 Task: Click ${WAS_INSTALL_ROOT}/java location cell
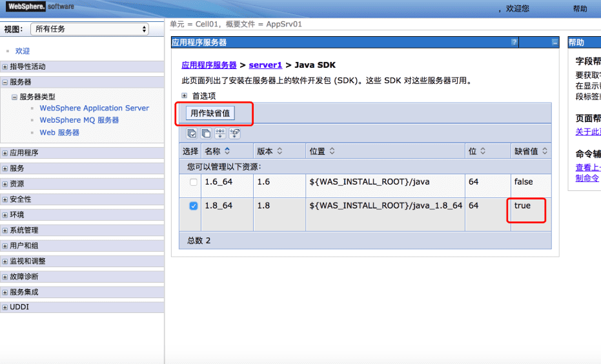pos(369,181)
